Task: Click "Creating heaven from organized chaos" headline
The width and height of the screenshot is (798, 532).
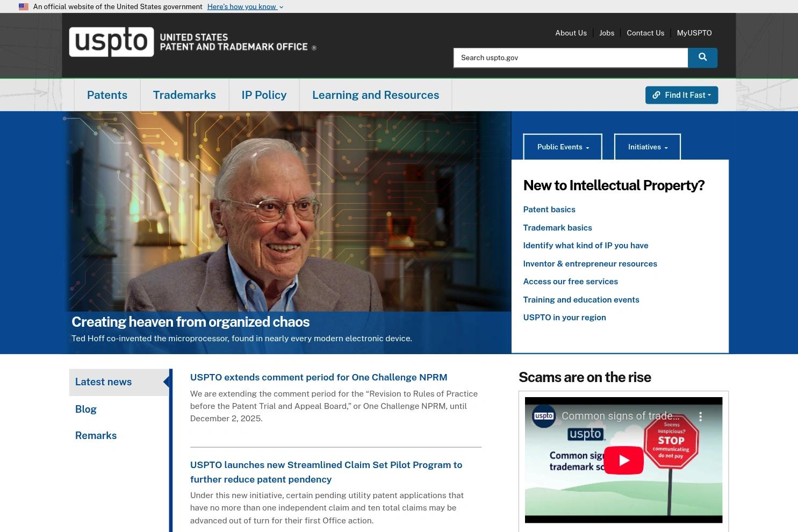Action: pyautogui.click(x=190, y=322)
